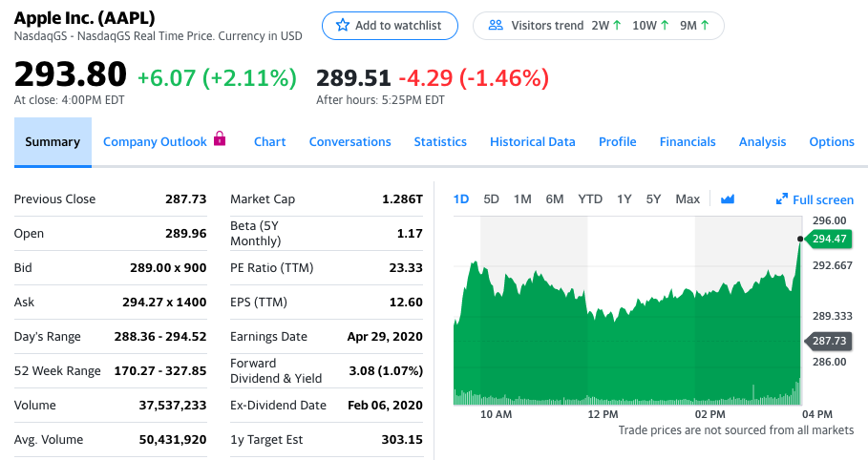Switch chart to YTD range

click(590, 199)
